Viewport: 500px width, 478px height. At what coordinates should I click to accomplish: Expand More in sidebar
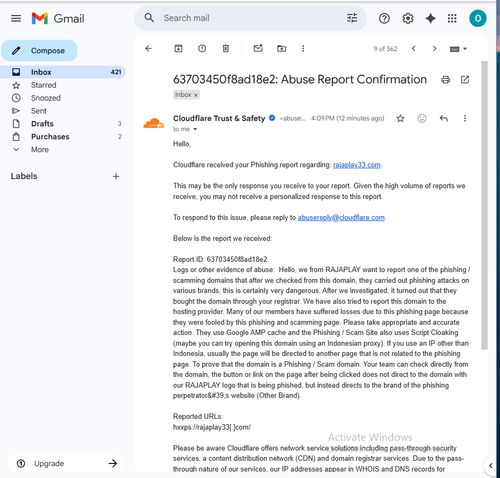pyautogui.click(x=40, y=150)
